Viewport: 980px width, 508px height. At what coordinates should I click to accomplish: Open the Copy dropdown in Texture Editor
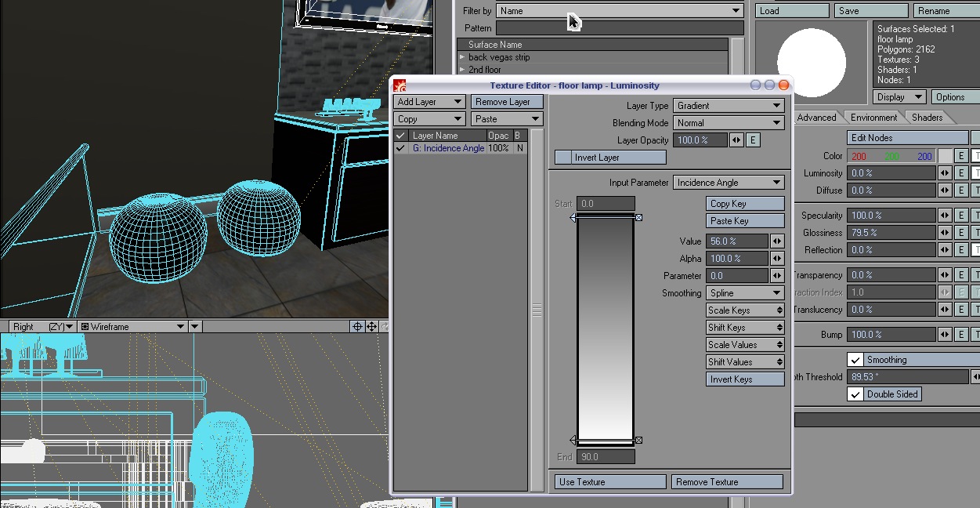429,119
